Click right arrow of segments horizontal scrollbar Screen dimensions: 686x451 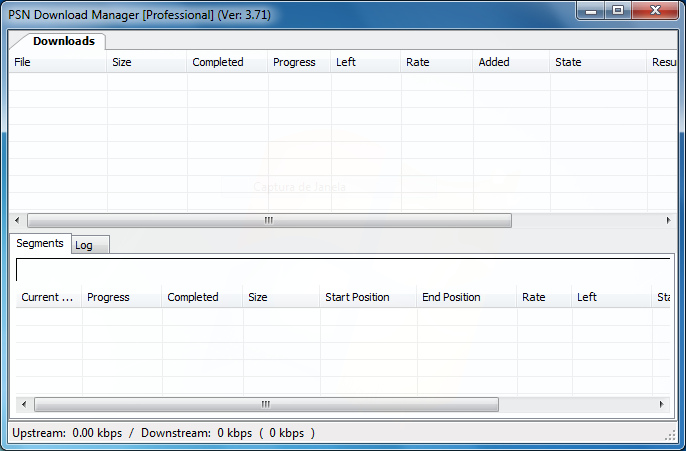[662, 404]
